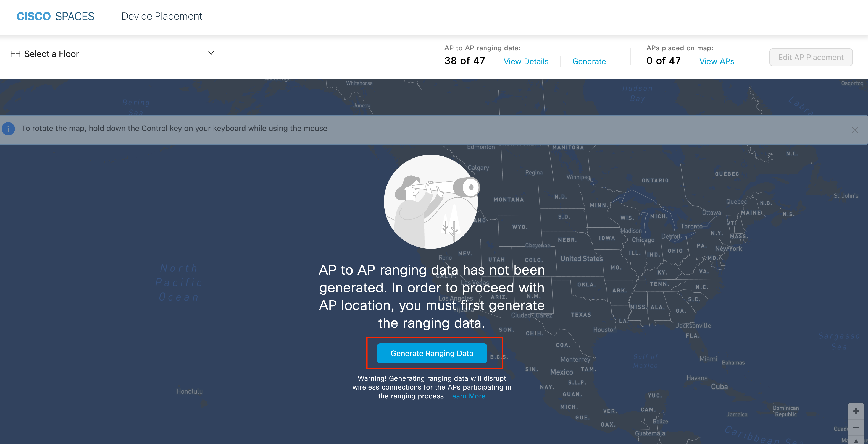Click the Houston city label on the map
This screenshot has height=444, width=868.
pos(604,330)
